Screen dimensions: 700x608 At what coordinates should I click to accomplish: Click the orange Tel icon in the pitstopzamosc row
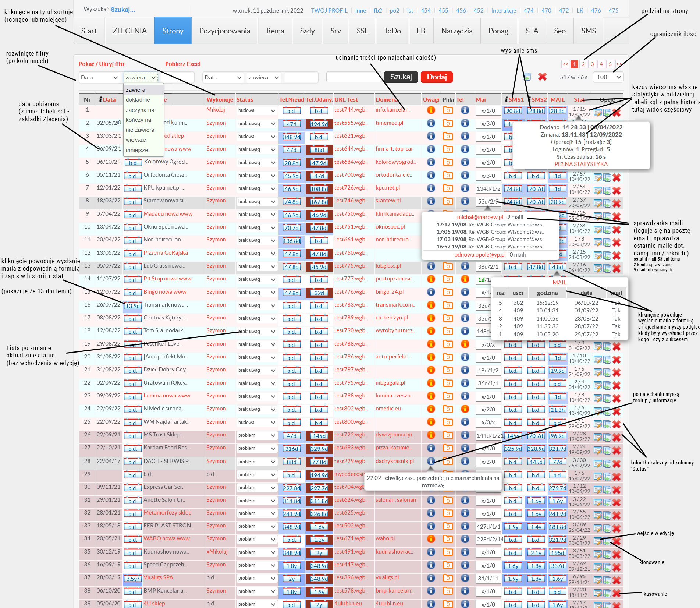pyautogui.click(x=465, y=279)
